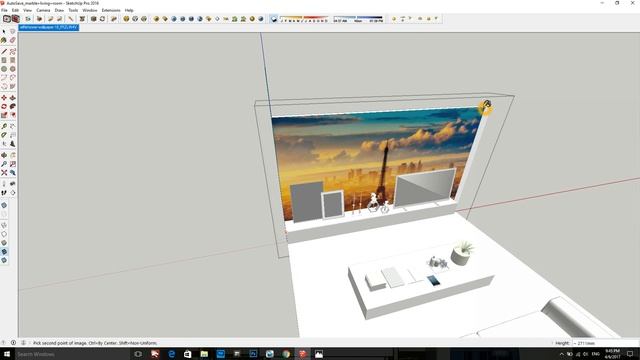Choose the Rectangle tool
Screen dimensions: 640x360
coord(4,60)
